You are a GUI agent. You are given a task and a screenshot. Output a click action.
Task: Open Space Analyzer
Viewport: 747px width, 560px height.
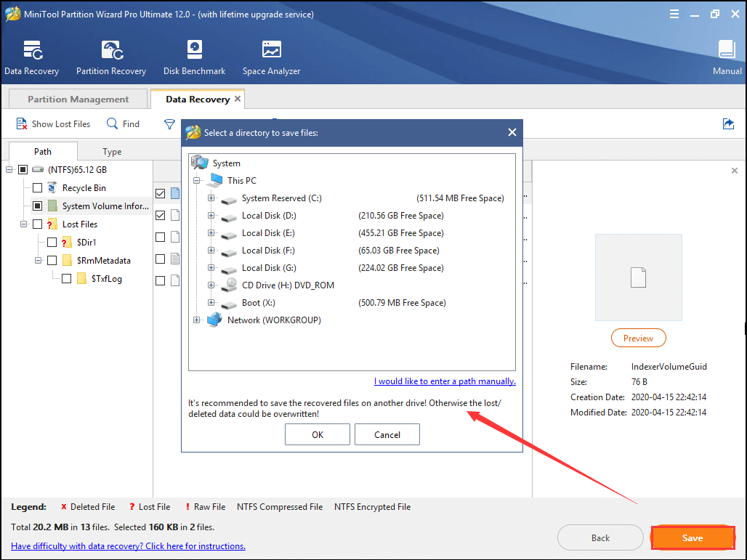pos(271,51)
